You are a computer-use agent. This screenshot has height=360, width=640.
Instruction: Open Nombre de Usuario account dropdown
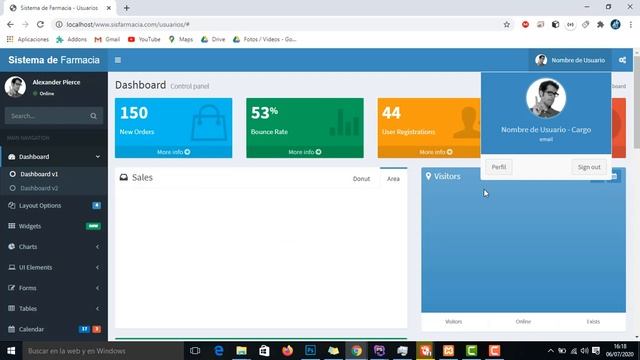[x=570, y=60]
